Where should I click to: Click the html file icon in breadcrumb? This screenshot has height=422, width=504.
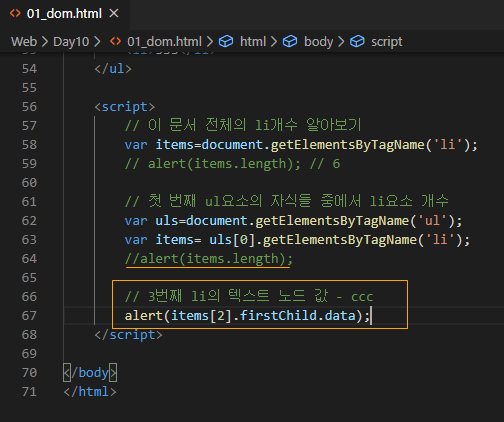click(116, 41)
